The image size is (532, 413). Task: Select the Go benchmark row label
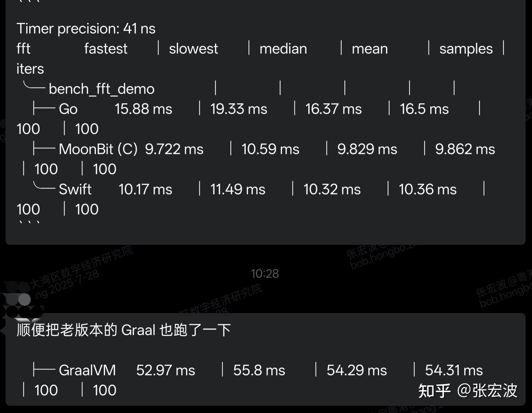pyautogui.click(x=68, y=109)
